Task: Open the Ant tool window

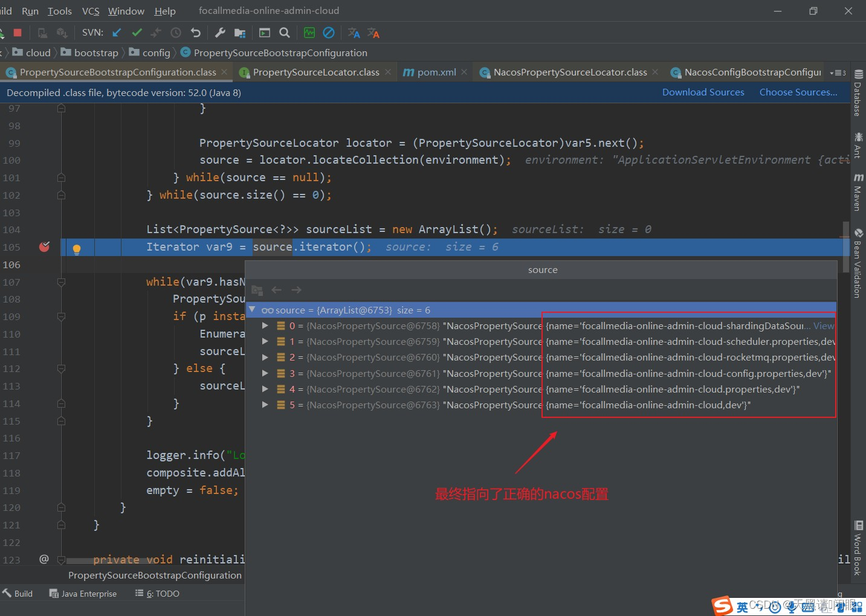Action: [858, 145]
